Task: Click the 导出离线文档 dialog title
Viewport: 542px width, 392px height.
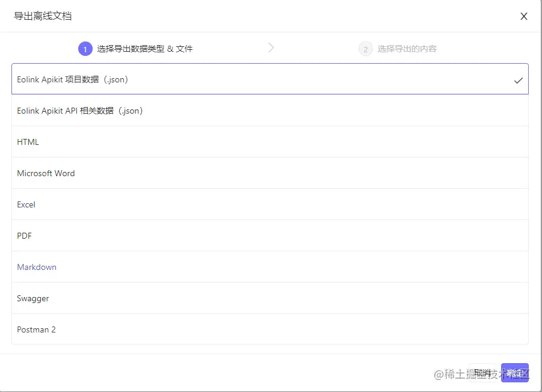Action: tap(43, 16)
